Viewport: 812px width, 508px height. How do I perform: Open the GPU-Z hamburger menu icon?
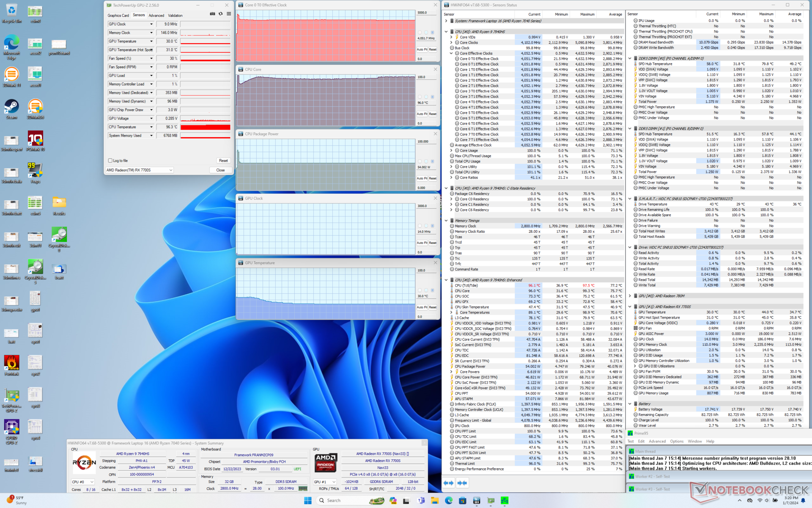click(x=229, y=14)
